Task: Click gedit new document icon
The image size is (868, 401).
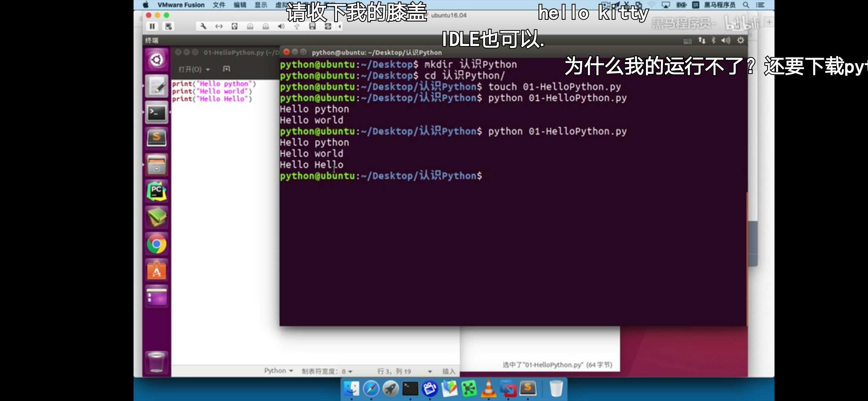Action: (226, 69)
